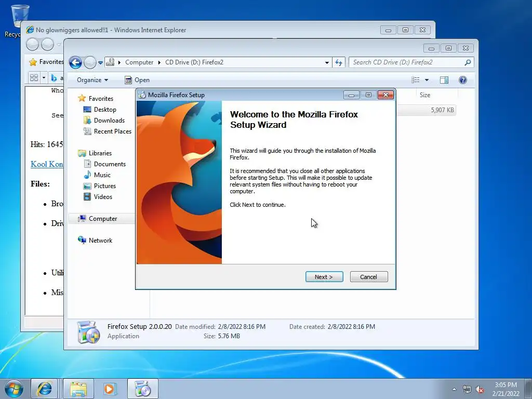Switch to Firefox Setup taskbar item
Image resolution: width=532 pixels, height=399 pixels.
(142, 389)
